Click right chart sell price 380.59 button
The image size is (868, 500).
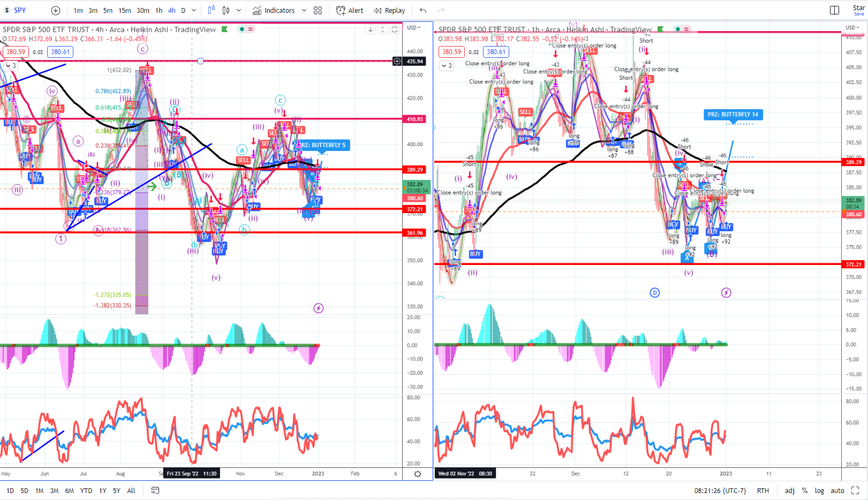point(451,52)
